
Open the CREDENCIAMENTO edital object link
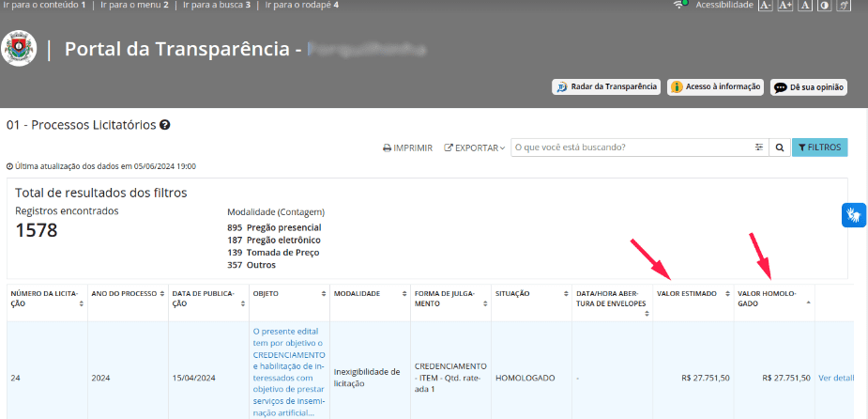[289, 372]
